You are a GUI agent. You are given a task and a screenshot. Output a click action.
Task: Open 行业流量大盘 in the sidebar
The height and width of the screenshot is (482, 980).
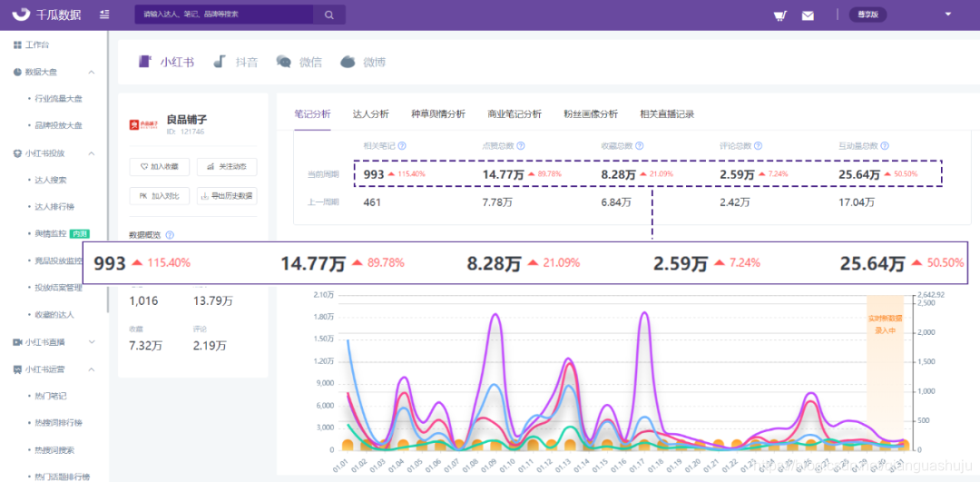coord(59,99)
